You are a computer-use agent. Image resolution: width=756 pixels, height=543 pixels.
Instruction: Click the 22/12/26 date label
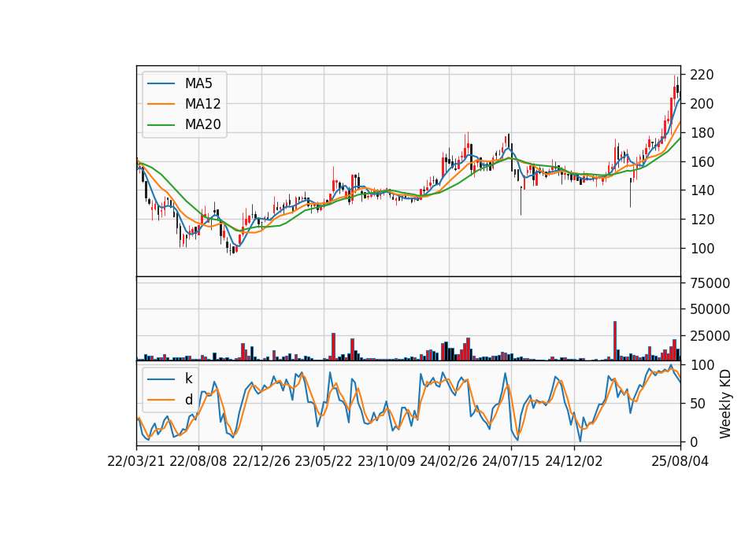261,461
